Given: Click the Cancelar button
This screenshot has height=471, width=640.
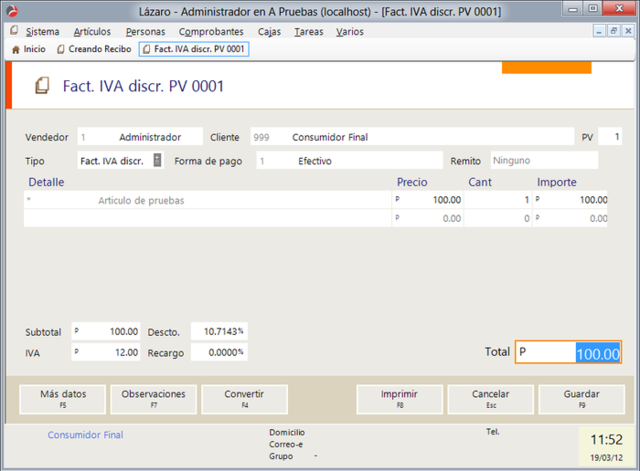Looking at the screenshot, I should (x=491, y=399).
